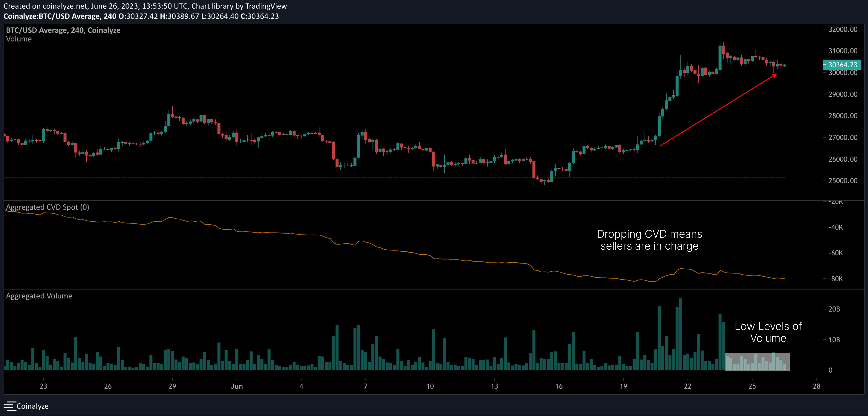Click date label 22 on time axis
The width and height of the screenshot is (868, 416).
coord(687,386)
